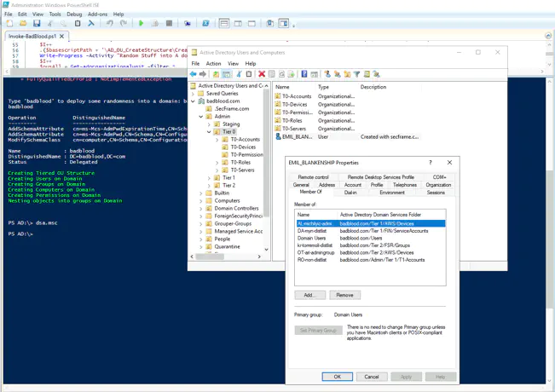Open the Action menu in ADUC window

pos(213,64)
